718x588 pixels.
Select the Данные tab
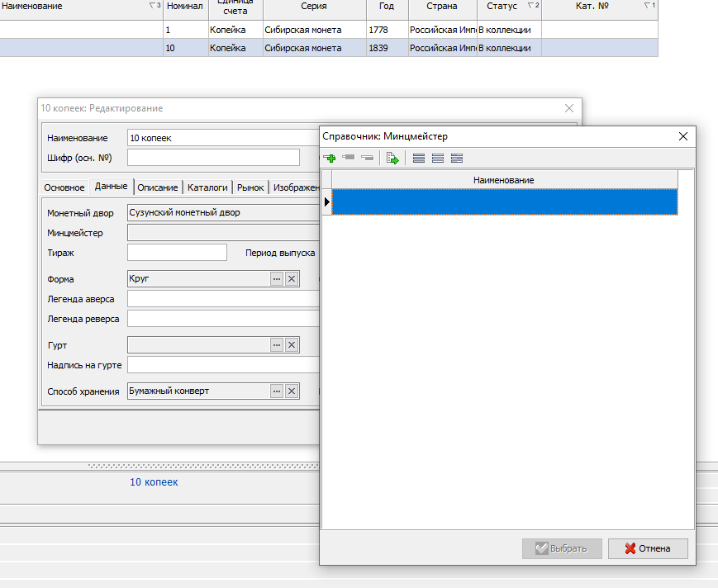[x=112, y=187]
